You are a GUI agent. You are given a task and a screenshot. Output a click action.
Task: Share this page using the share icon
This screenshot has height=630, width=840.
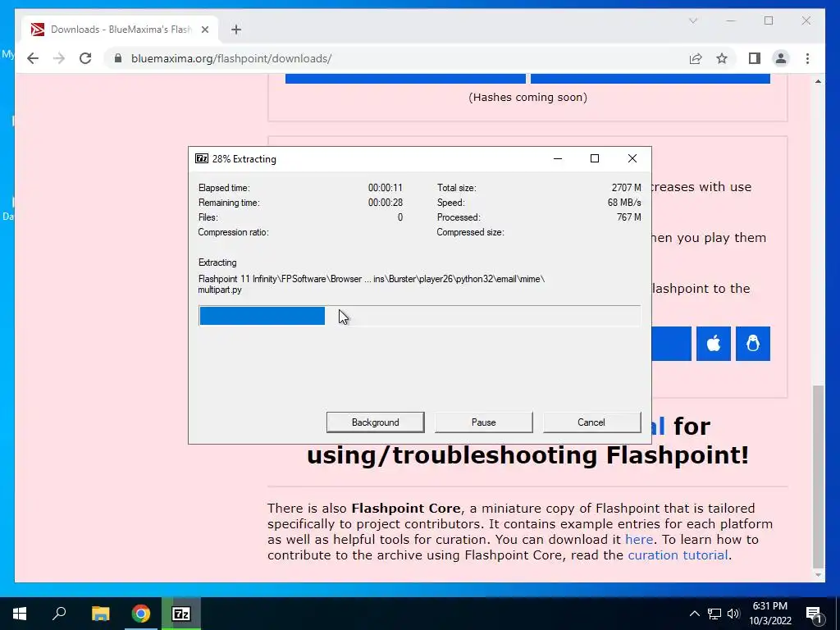pyautogui.click(x=696, y=58)
